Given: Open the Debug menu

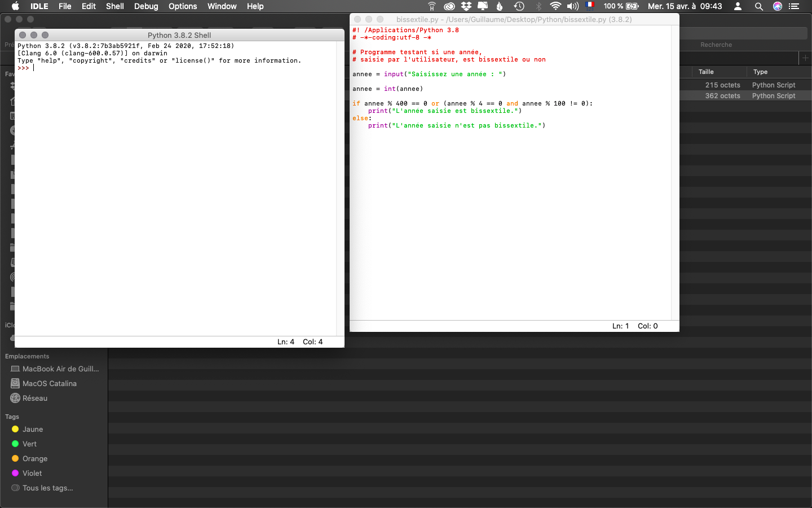Looking at the screenshot, I should 146,6.
